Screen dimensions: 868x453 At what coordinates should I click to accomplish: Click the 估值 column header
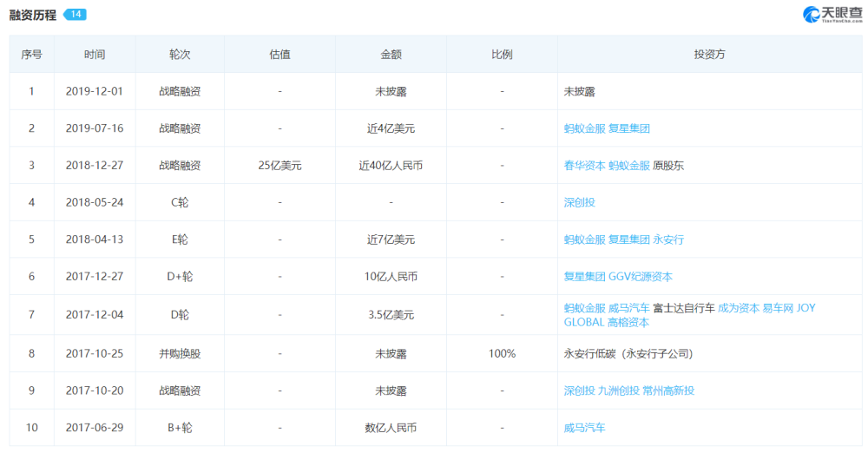coord(280,55)
